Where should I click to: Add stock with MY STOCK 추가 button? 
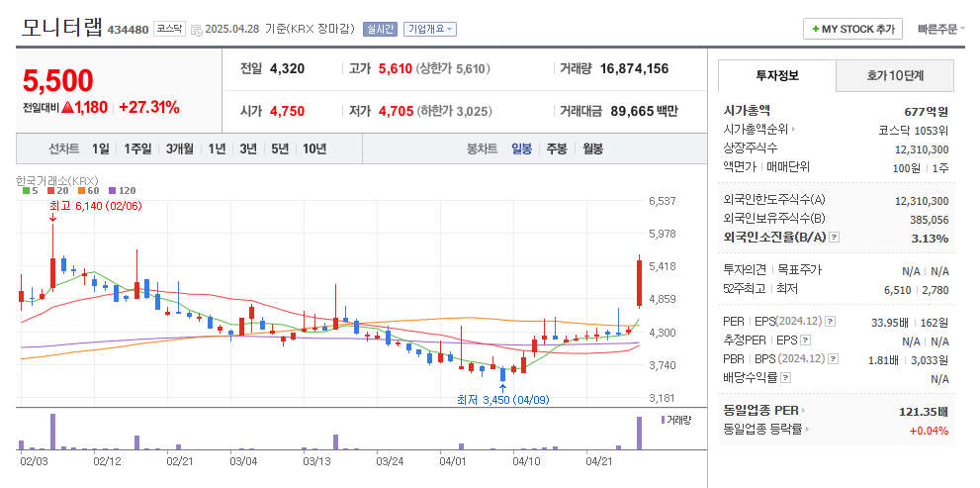852,29
